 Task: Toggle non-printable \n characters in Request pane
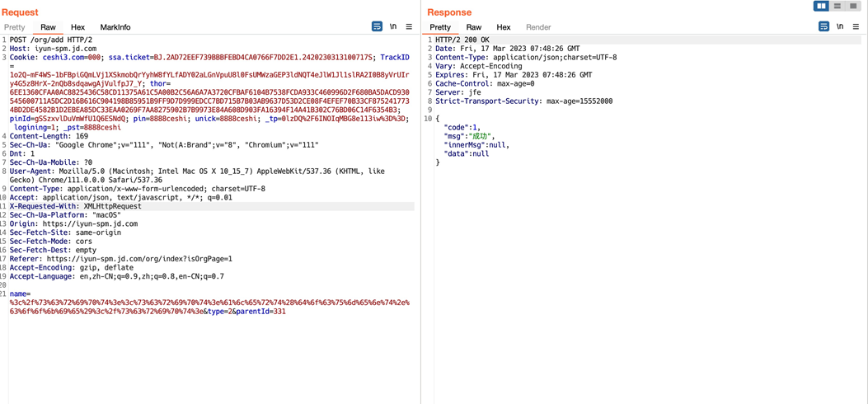(393, 26)
